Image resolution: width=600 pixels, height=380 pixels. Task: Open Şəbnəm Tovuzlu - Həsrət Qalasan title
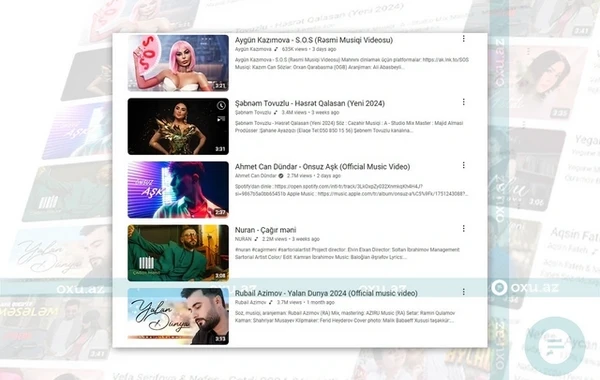[310, 103]
